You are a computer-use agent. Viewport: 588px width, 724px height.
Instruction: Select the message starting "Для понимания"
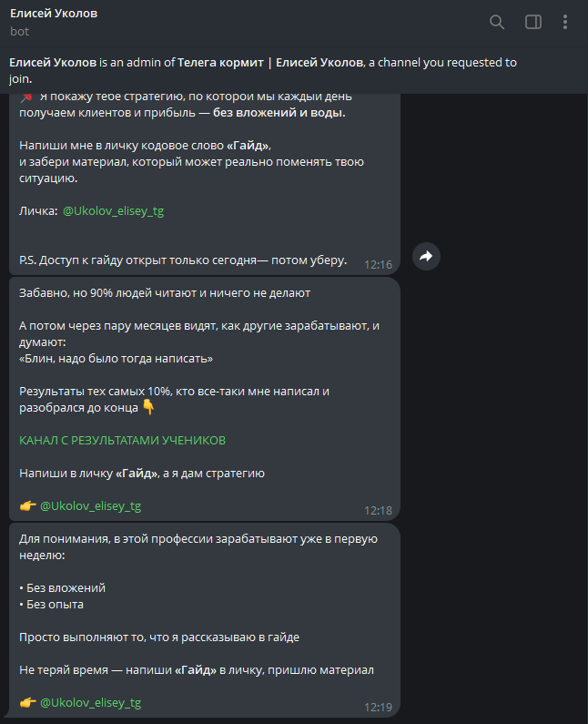[198, 538]
